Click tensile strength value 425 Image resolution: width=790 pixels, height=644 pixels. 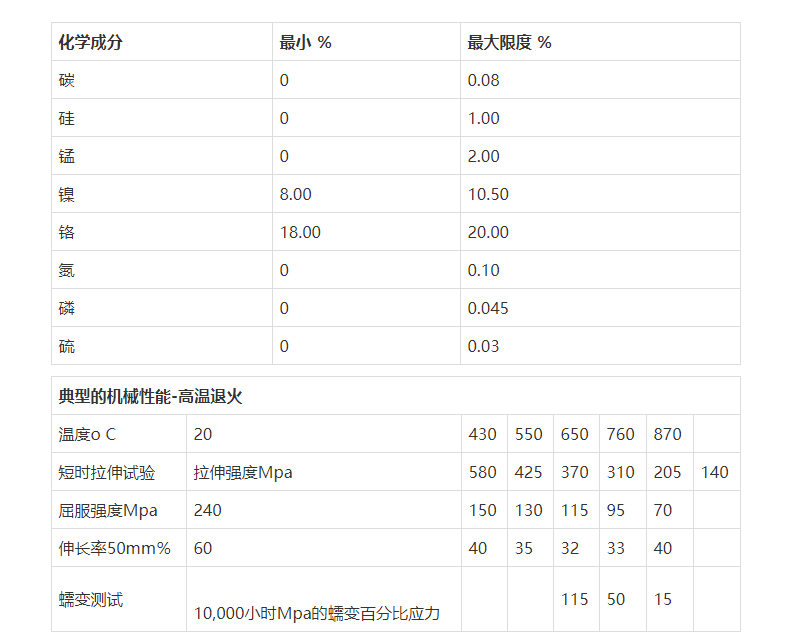(529, 473)
